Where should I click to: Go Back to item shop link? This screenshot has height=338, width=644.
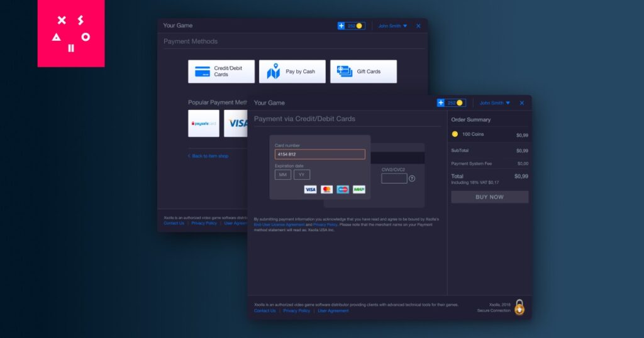coord(208,156)
